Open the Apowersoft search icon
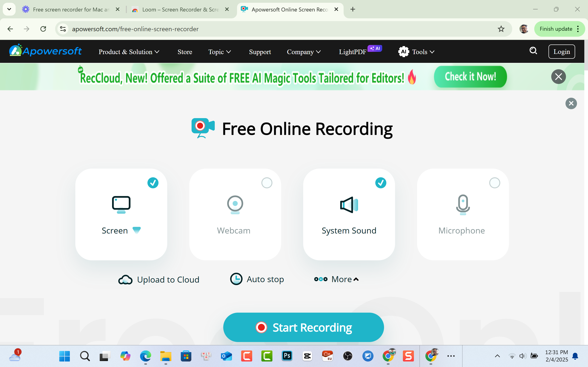Image resolution: width=588 pixels, height=367 pixels. pyautogui.click(x=533, y=51)
